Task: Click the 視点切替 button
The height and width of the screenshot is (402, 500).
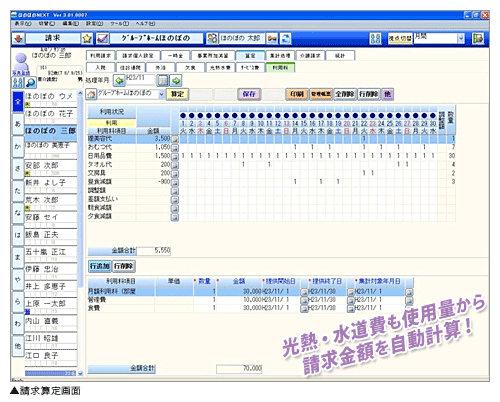Action: coord(400,39)
